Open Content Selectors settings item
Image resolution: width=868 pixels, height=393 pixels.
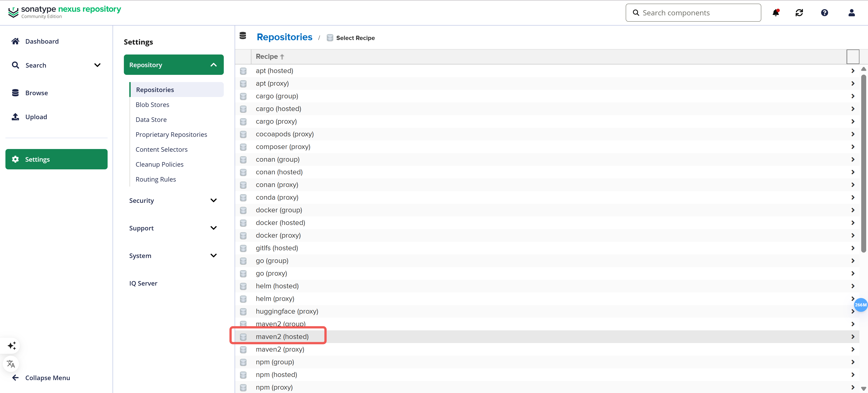(x=161, y=149)
